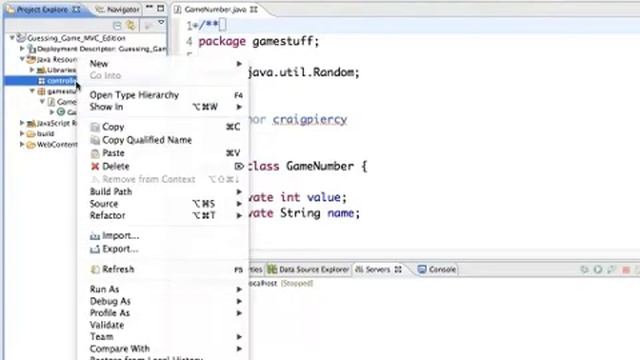Click the server profile icon beside the stop button
Screen dimensions: 640x360
tap(611, 269)
